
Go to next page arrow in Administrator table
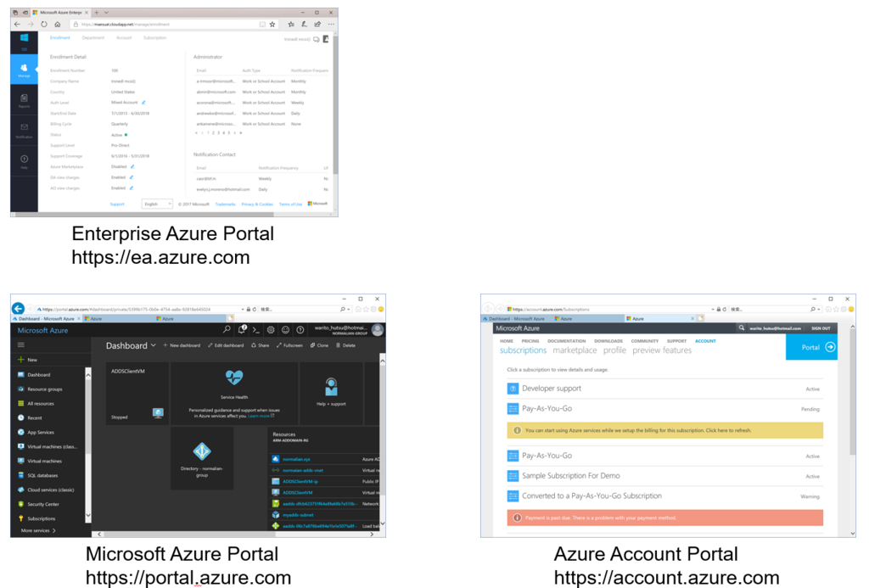pyautogui.click(x=235, y=133)
